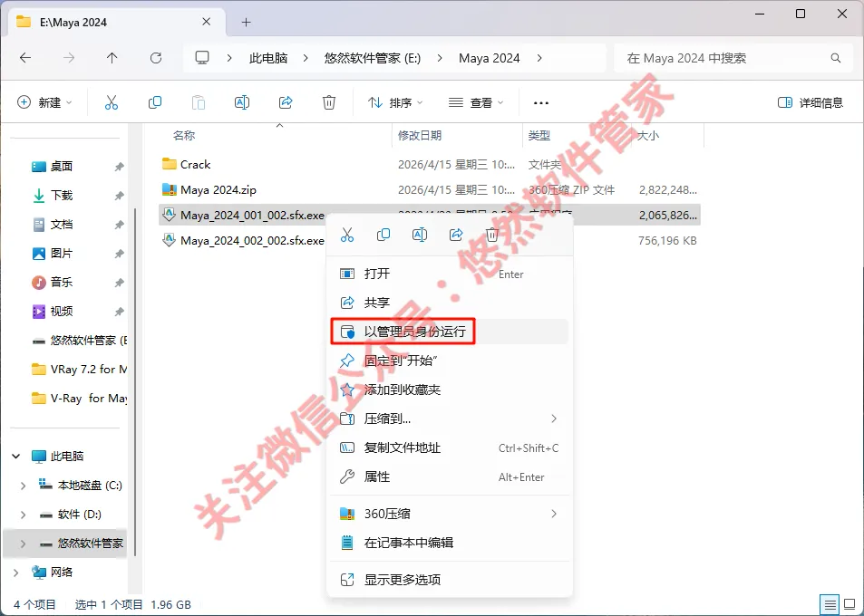Click the Delete trash icon in the context menu

pyautogui.click(x=492, y=235)
